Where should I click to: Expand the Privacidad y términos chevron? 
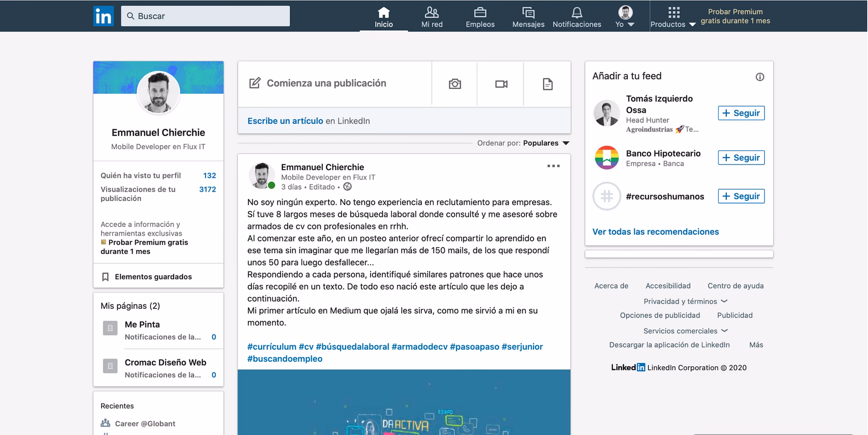724,301
